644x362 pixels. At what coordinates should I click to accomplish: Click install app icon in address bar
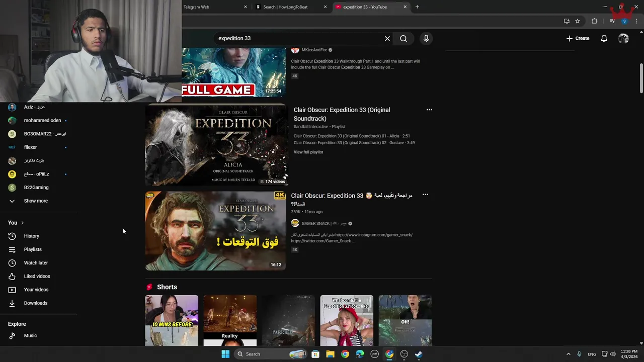pos(567,21)
